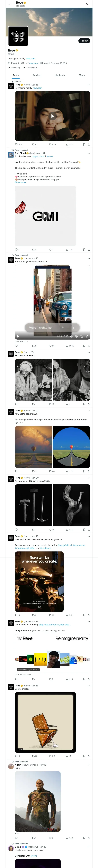Play the pinned video of man in beanie
Image resolution: width=98 pixels, height=868 pixels.
click(x=52, y=116)
